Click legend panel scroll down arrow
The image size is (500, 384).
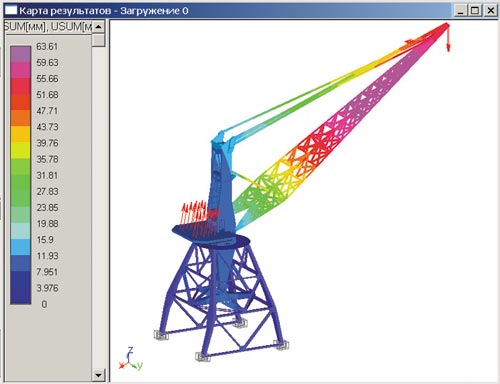pyautogui.click(x=98, y=375)
